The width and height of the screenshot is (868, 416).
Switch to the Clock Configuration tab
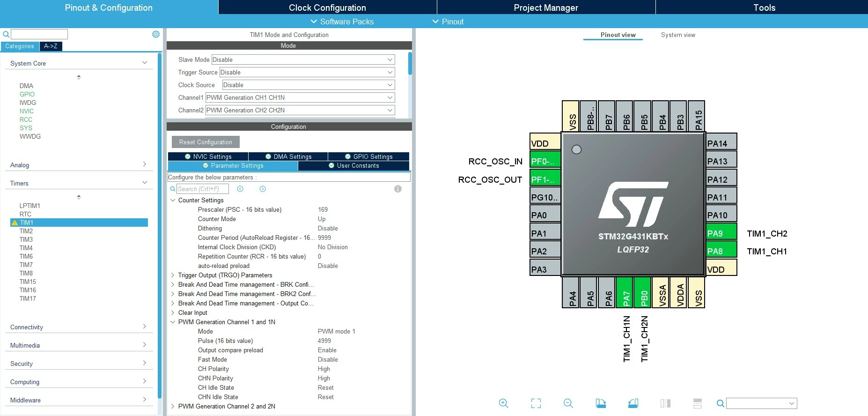(327, 7)
